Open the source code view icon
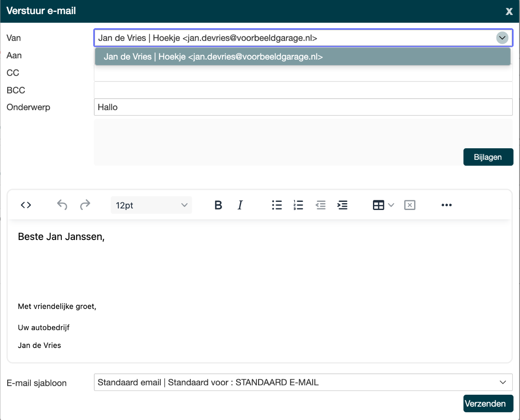The image size is (520, 420). pos(26,205)
